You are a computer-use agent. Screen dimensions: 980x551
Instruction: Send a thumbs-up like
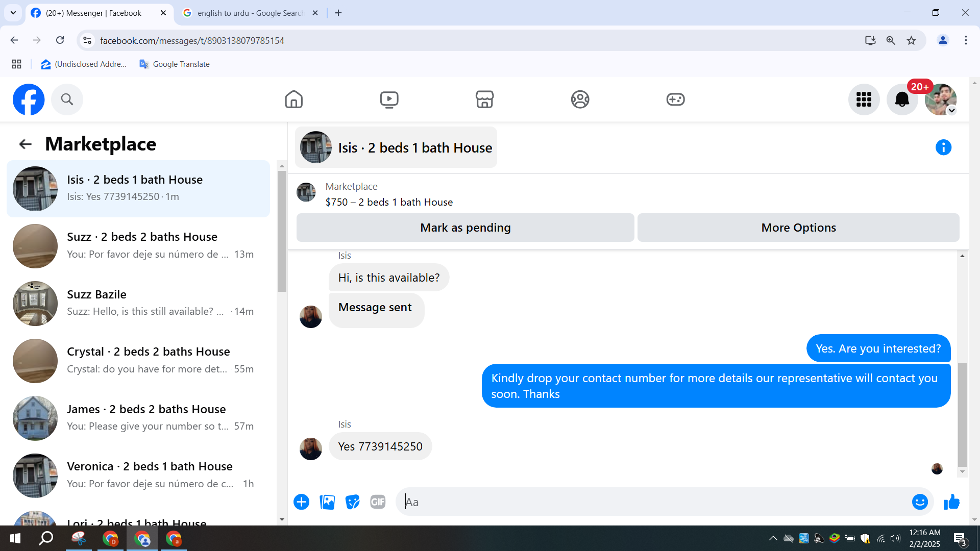click(x=951, y=502)
